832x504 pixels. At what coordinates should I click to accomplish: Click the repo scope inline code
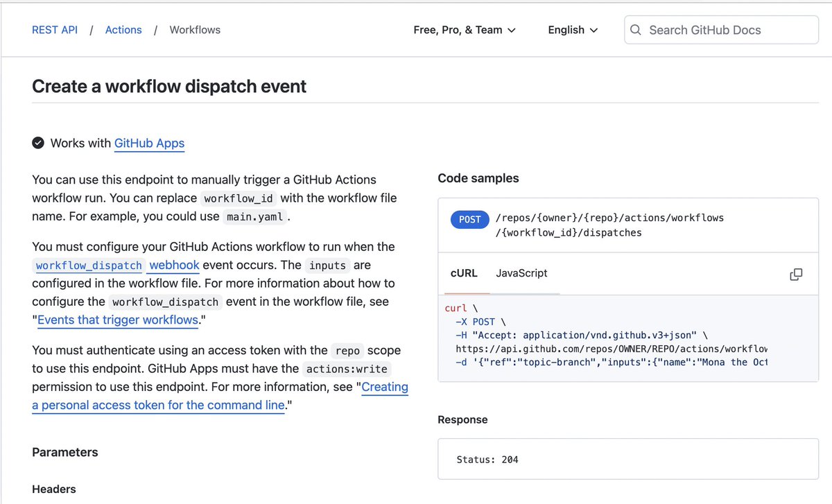[347, 351]
